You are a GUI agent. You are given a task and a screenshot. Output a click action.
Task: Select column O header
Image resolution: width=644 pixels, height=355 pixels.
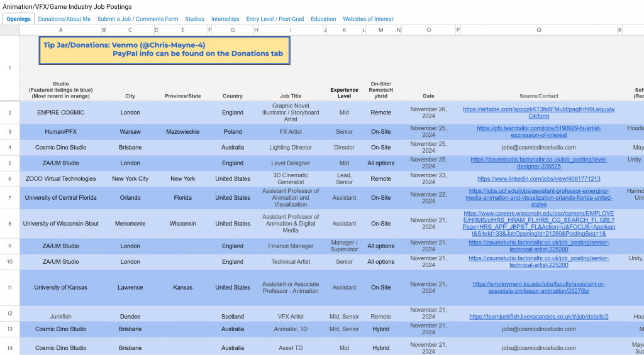[428, 30]
